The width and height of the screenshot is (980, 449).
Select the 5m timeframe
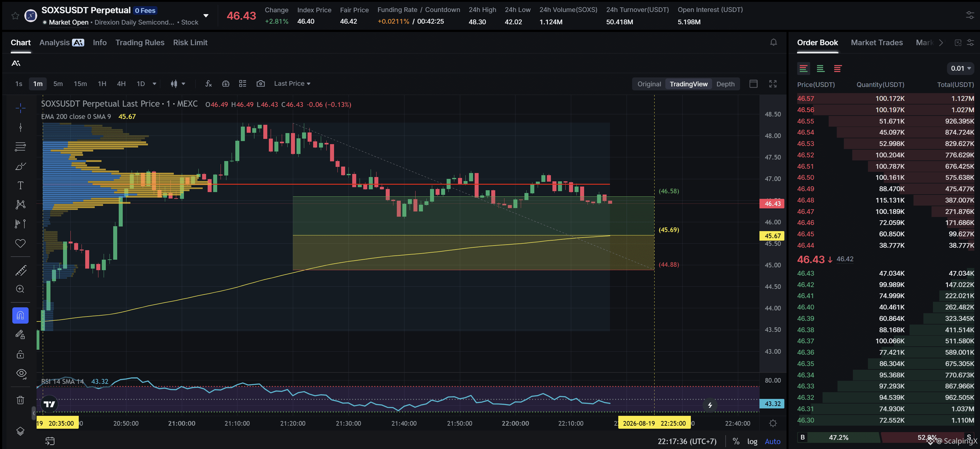58,84
